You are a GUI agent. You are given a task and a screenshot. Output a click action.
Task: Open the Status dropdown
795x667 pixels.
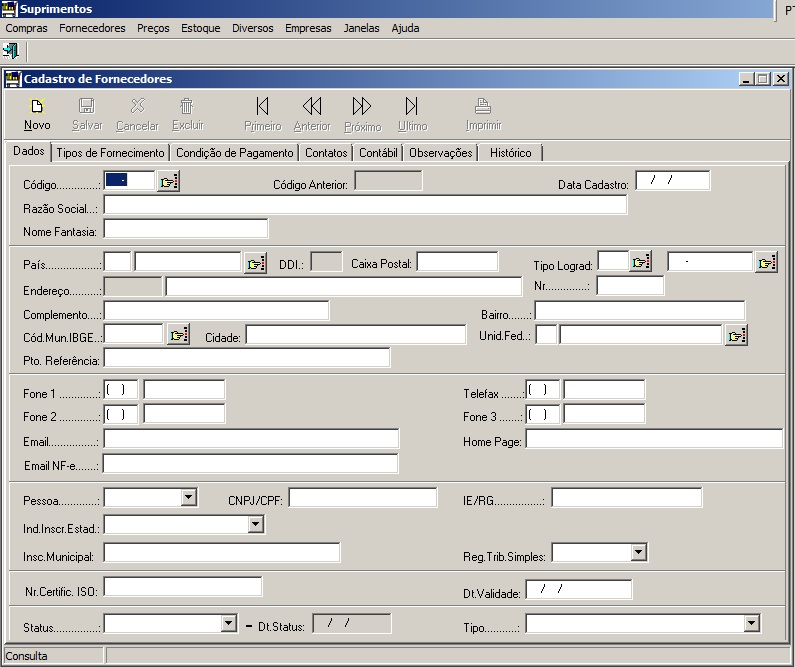(227, 624)
